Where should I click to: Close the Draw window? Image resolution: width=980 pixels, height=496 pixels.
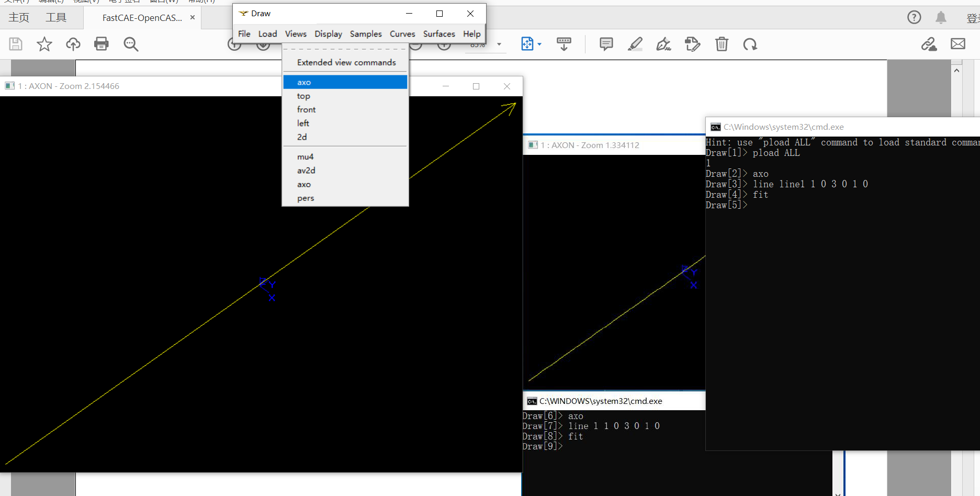[470, 14]
